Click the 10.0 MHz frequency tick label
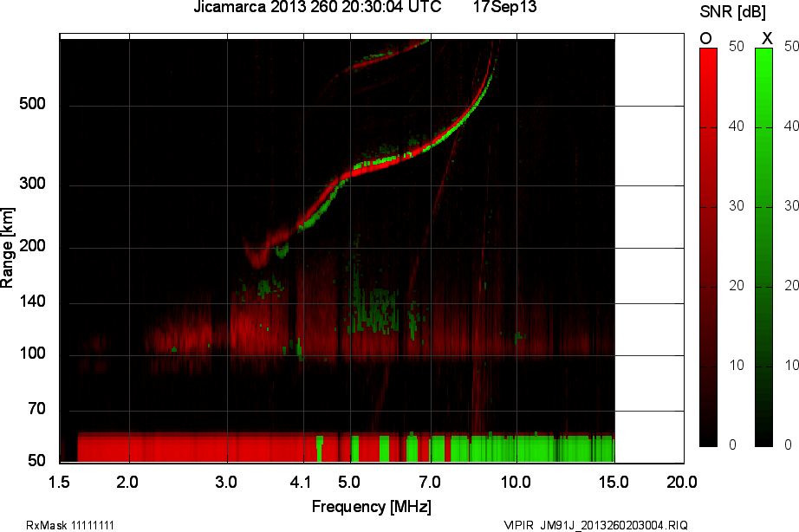 pos(516,482)
